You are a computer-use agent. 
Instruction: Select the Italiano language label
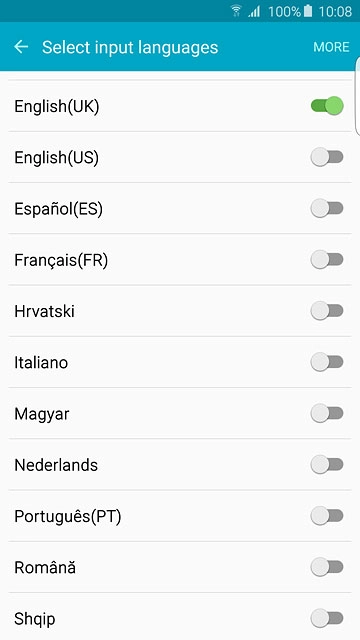coord(41,362)
